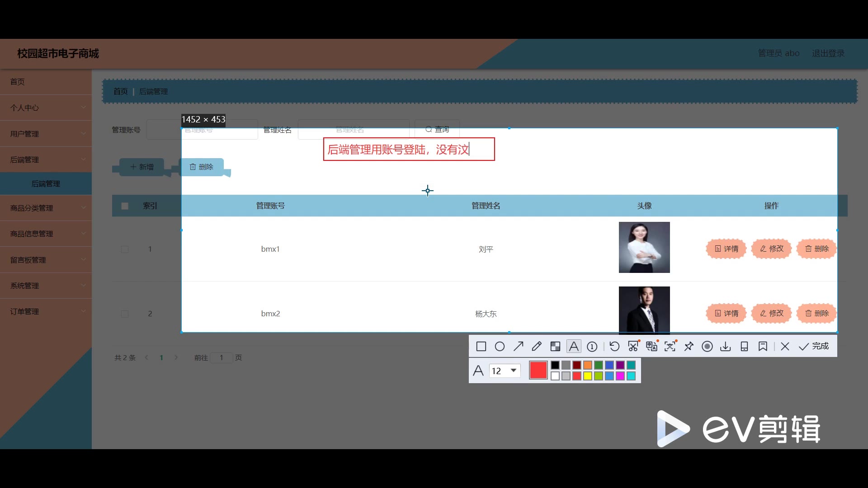Activate the mosaic blur tool
This screenshot has width=868, height=488.
click(x=555, y=347)
